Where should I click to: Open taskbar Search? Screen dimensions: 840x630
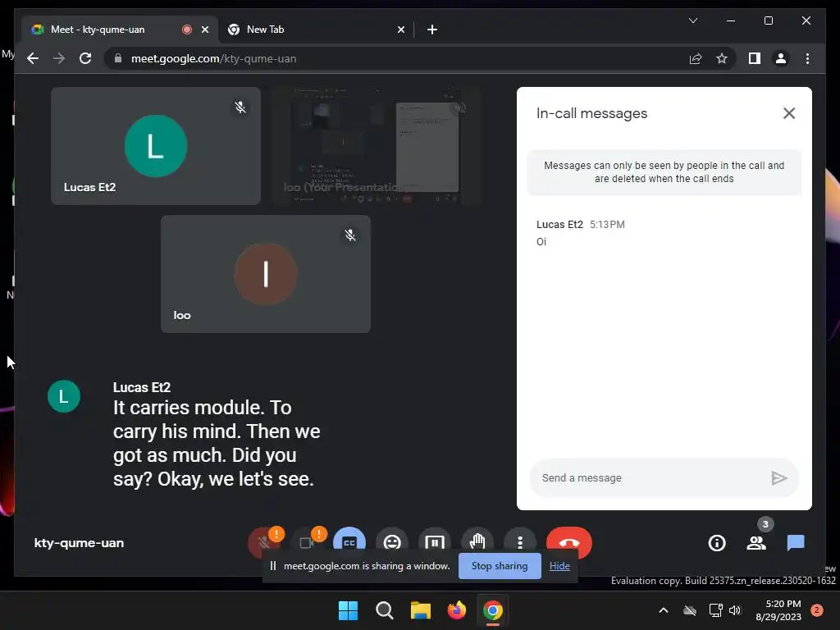(384, 610)
